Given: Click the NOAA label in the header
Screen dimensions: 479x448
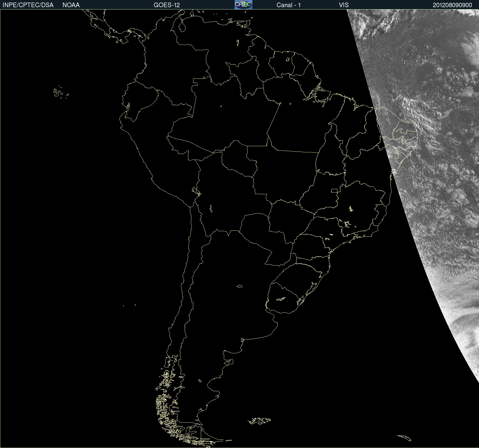Looking at the screenshot, I should pyautogui.click(x=71, y=5).
